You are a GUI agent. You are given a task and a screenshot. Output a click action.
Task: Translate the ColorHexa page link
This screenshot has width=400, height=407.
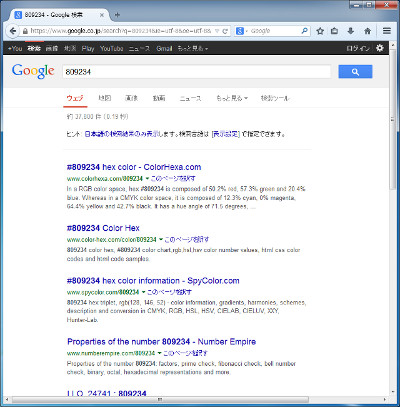pyautogui.click(x=173, y=178)
